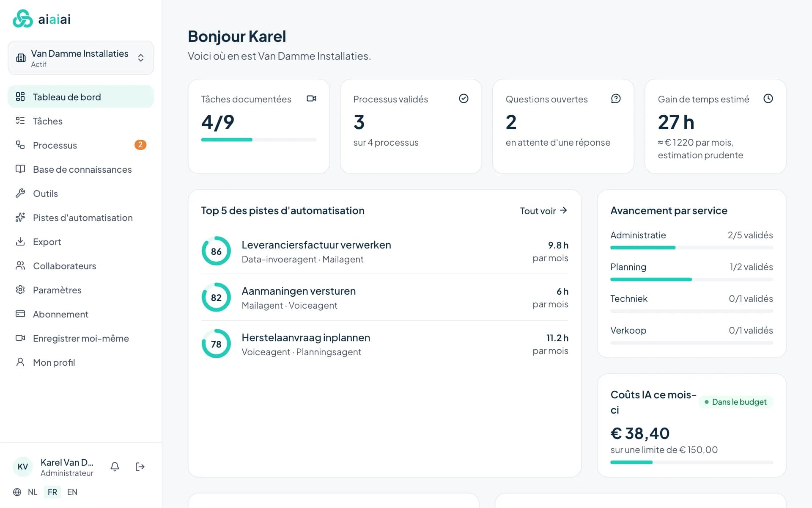Click the video camera icon on Tâches documentées

[311, 99]
